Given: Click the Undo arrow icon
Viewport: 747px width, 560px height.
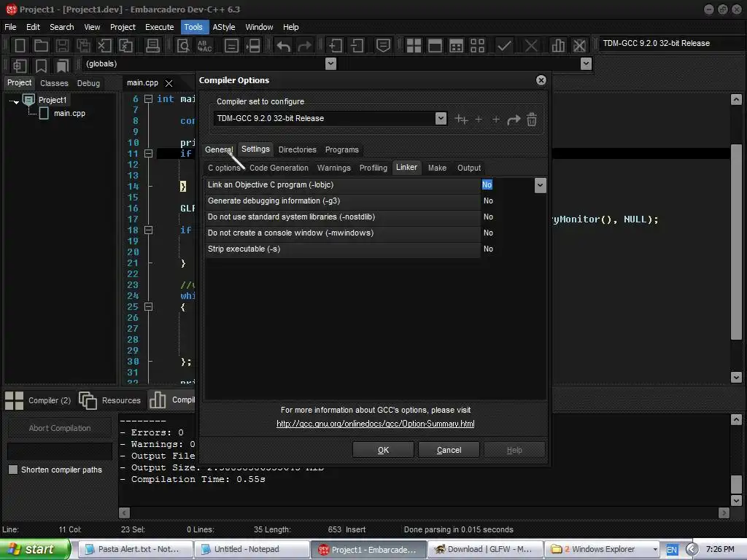Looking at the screenshot, I should tap(284, 46).
